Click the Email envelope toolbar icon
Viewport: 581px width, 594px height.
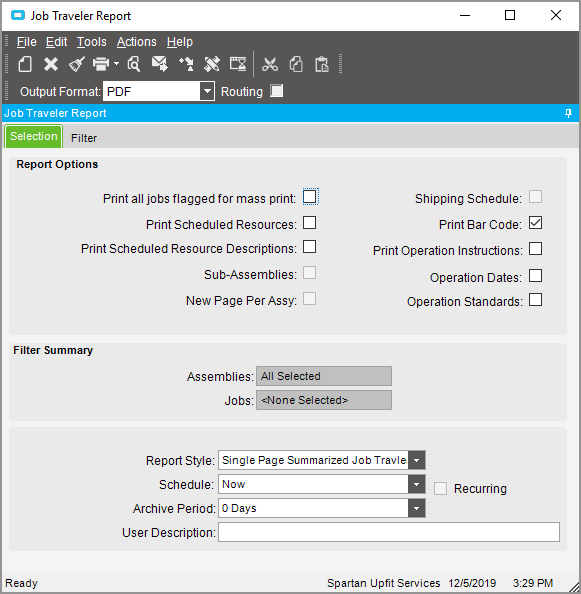click(x=160, y=64)
